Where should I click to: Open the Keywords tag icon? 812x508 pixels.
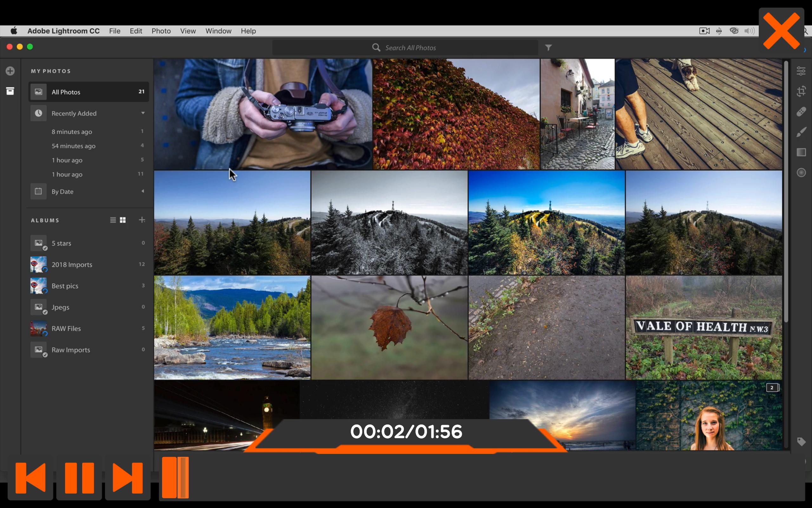801,441
